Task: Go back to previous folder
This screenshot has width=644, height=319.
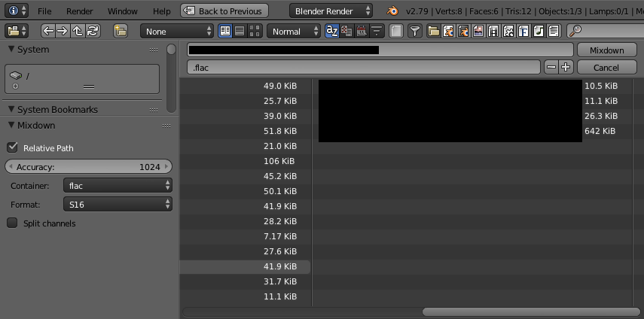Action: (48, 31)
